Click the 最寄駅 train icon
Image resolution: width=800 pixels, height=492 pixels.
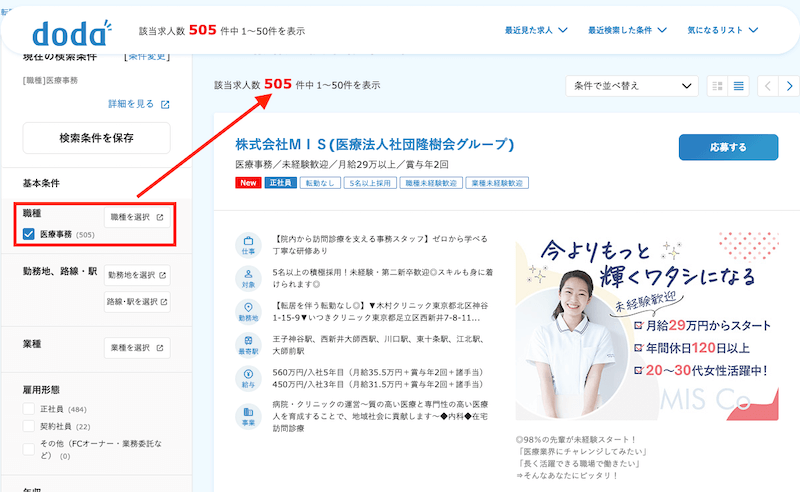click(248, 345)
